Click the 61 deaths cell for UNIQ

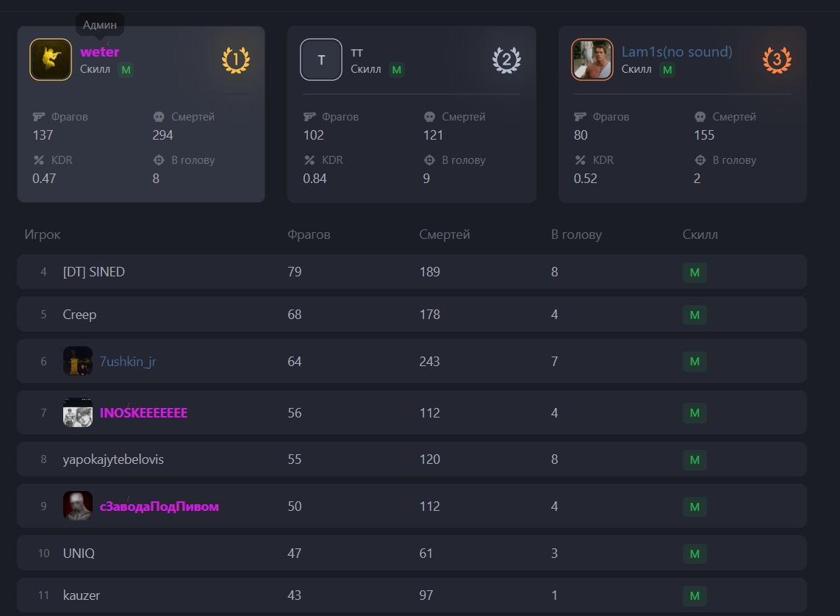coord(426,554)
